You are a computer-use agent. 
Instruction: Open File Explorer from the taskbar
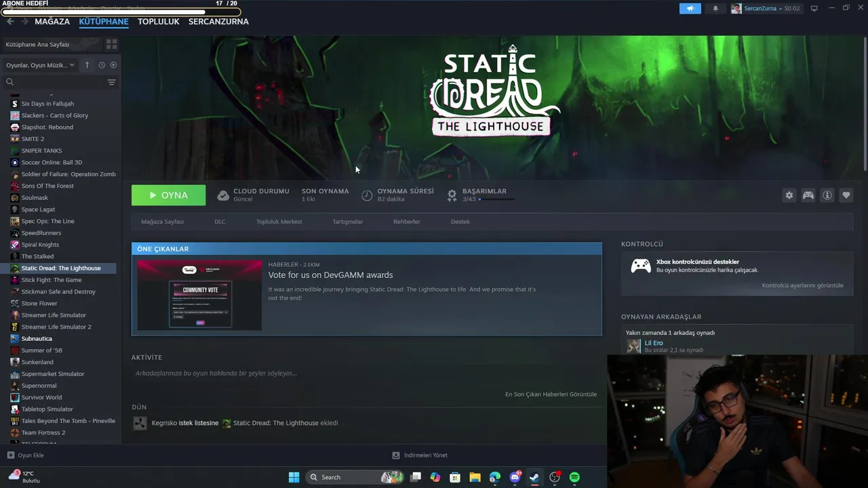pos(475,477)
